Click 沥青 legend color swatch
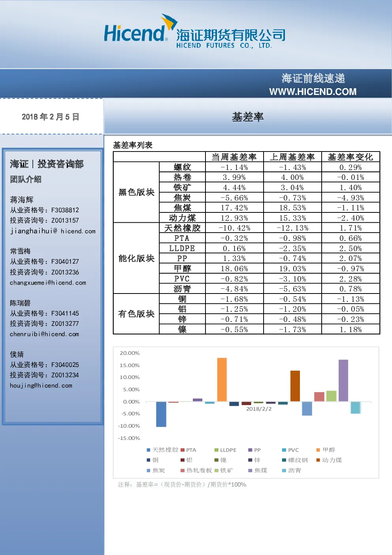Viewport: 392px width, 555px height. [x=284, y=470]
